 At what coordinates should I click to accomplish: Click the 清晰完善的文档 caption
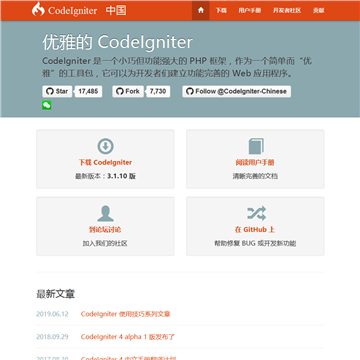pos(255,176)
